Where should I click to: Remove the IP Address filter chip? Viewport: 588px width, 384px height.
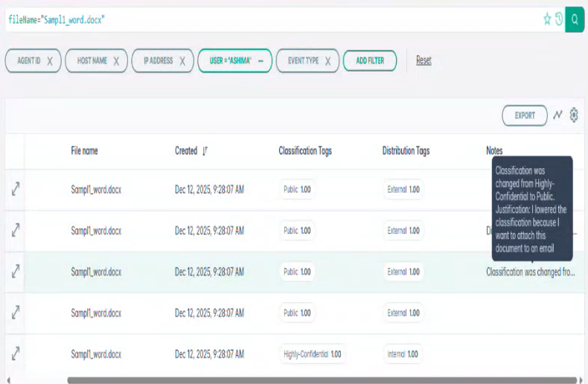[182, 61]
